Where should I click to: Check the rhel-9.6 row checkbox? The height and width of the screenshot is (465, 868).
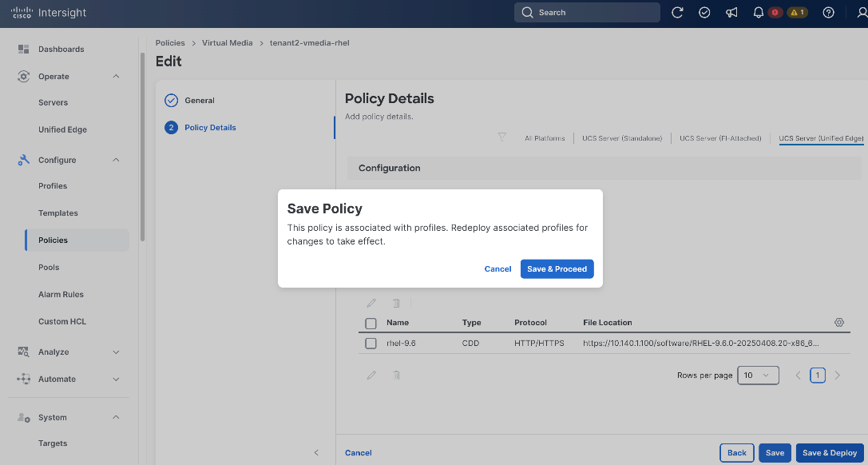371,344
